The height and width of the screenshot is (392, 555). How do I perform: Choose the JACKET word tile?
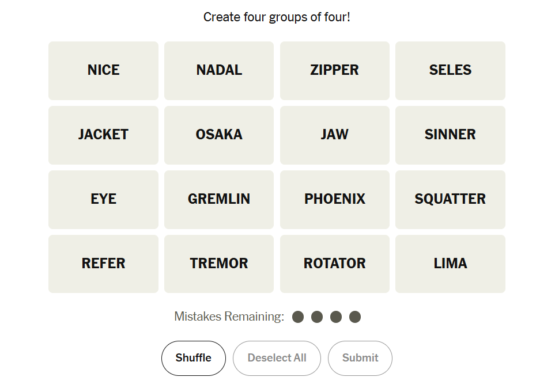pyautogui.click(x=103, y=135)
